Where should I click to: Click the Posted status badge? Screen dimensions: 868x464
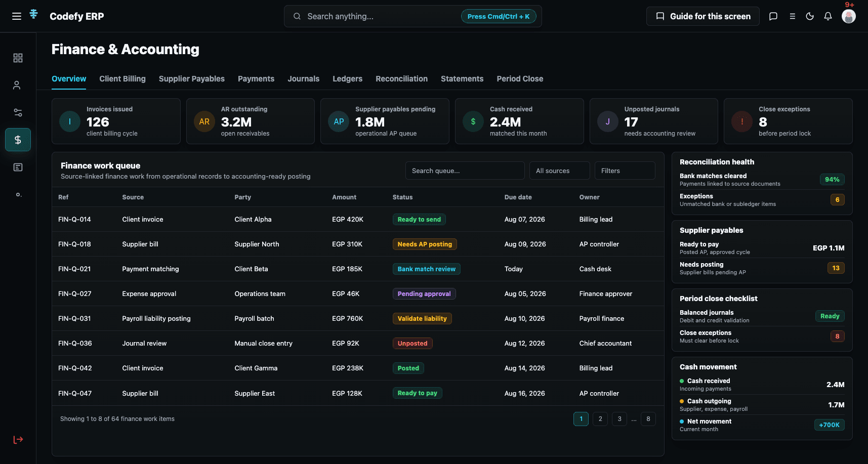[x=408, y=368]
